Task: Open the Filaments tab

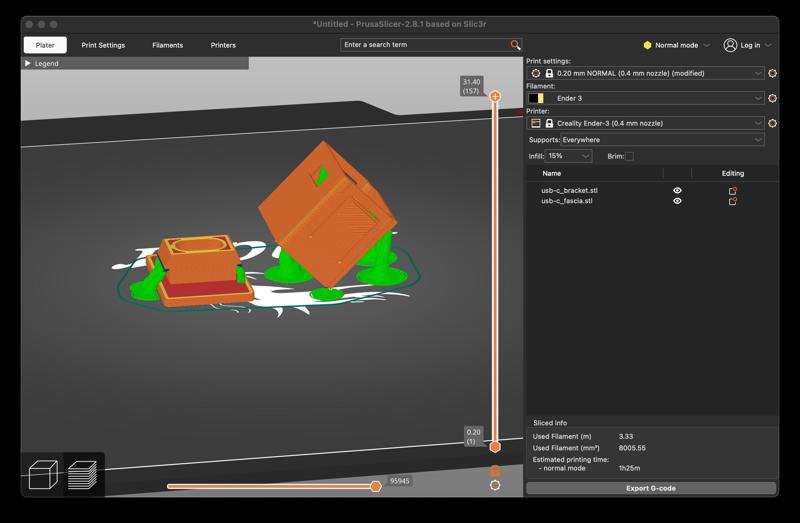Action: click(x=167, y=45)
